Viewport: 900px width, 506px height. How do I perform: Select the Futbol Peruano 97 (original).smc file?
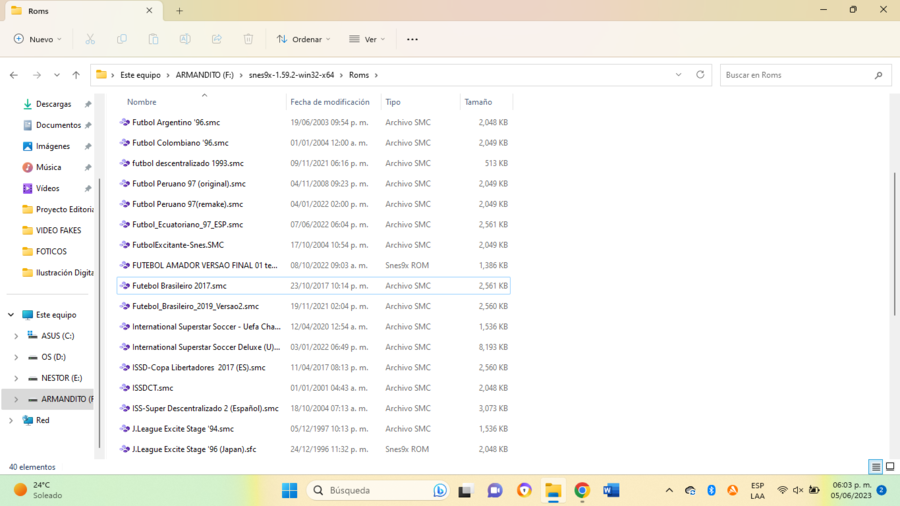tap(188, 184)
